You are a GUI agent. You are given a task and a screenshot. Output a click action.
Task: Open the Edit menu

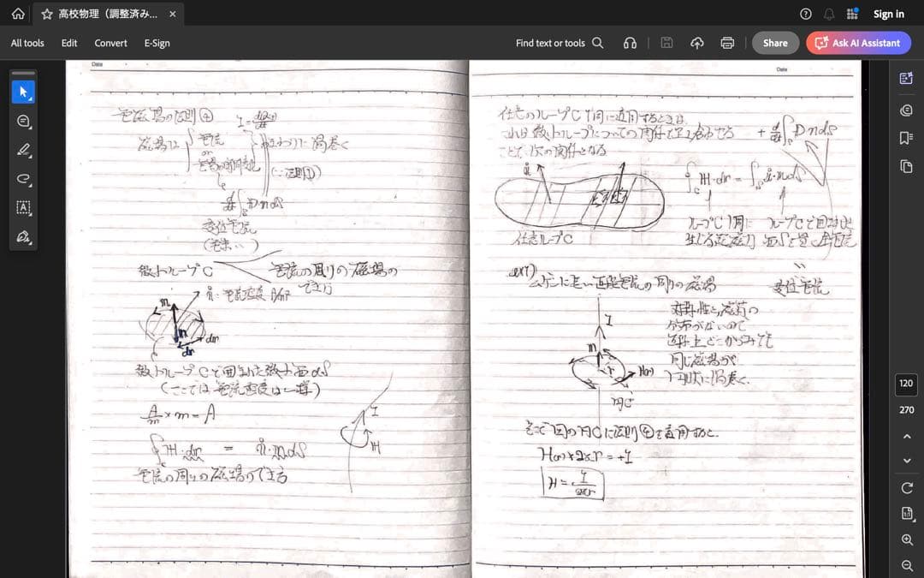tap(68, 43)
